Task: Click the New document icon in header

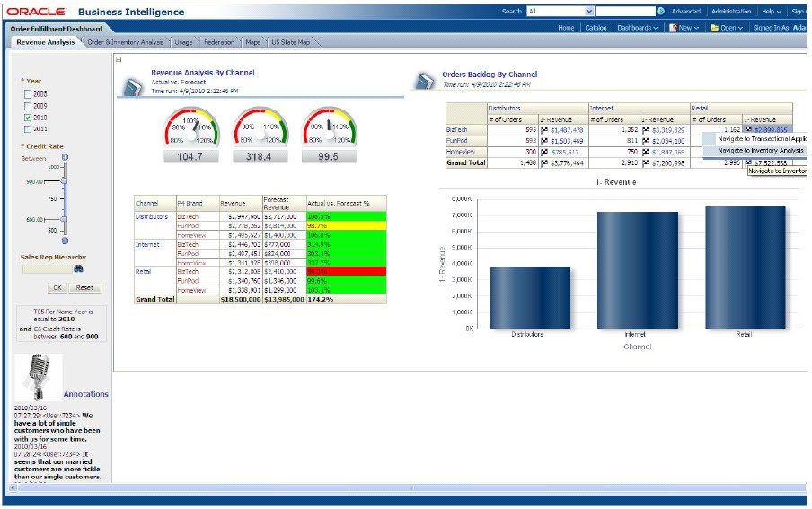Action: click(673, 28)
